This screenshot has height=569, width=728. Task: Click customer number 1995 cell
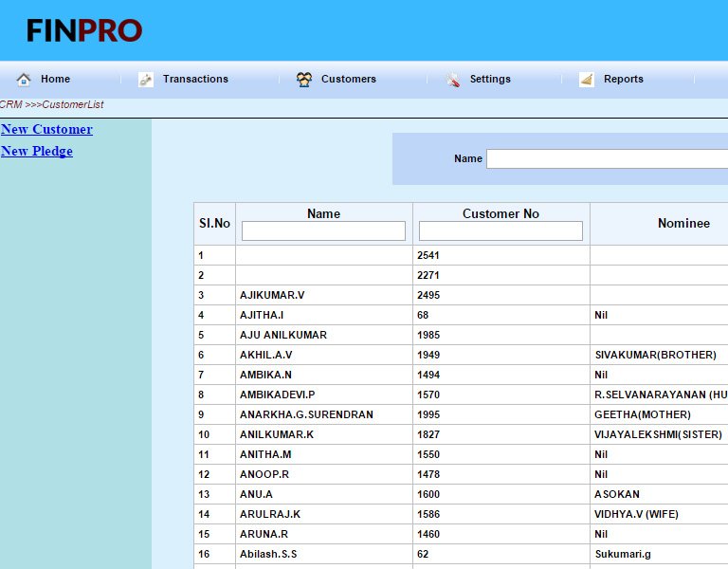[428, 414]
